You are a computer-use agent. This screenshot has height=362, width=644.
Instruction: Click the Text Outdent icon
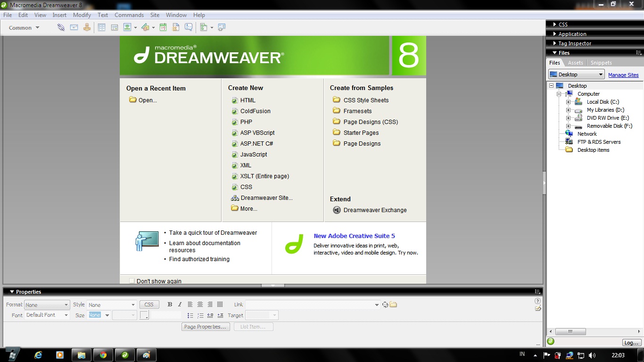[210, 315]
